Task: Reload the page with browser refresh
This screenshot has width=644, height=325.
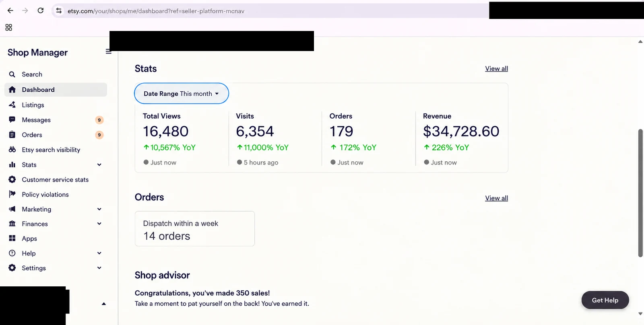Action: tap(41, 11)
